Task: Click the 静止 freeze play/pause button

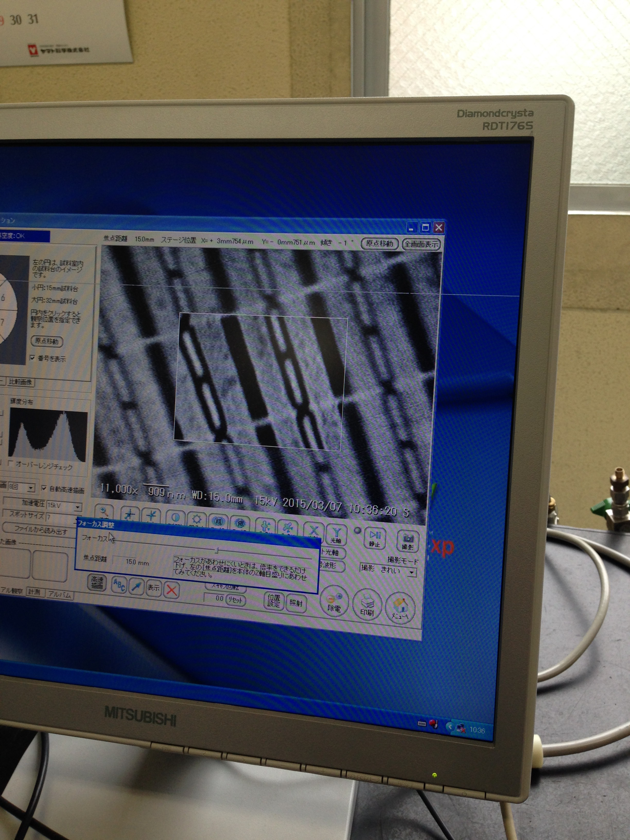Action: click(375, 538)
